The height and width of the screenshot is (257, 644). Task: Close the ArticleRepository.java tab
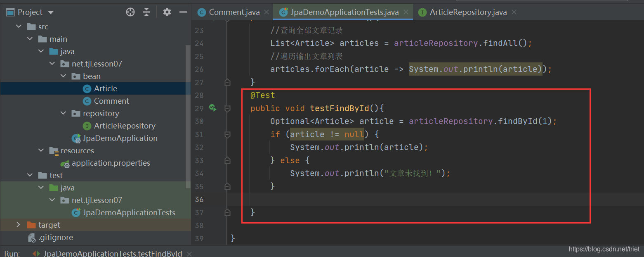[x=514, y=12]
